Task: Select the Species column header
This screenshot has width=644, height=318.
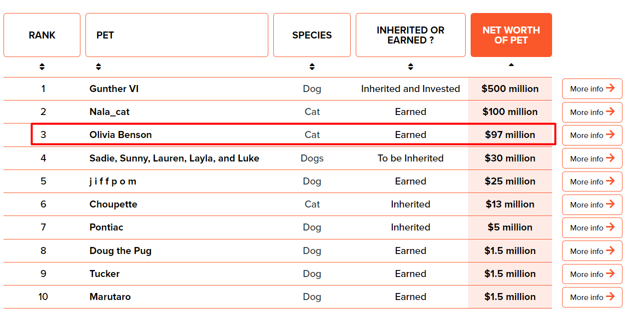Action: [312, 35]
